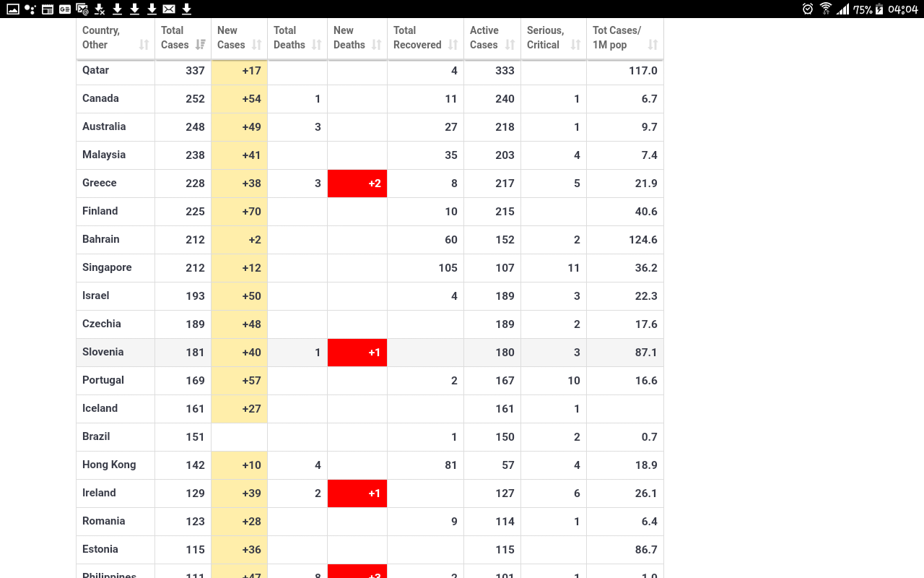
Task: Click the sort arrows in Serious, Critical header
Action: coord(575,45)
